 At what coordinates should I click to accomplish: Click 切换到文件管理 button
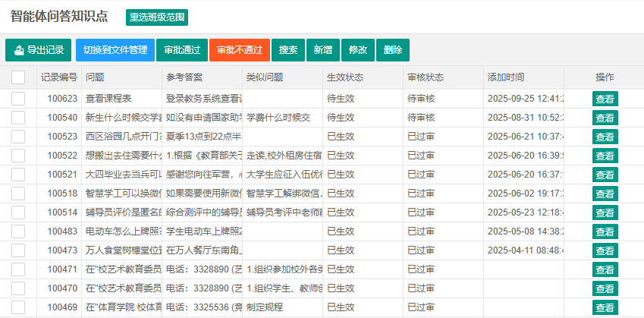(115, 50)
